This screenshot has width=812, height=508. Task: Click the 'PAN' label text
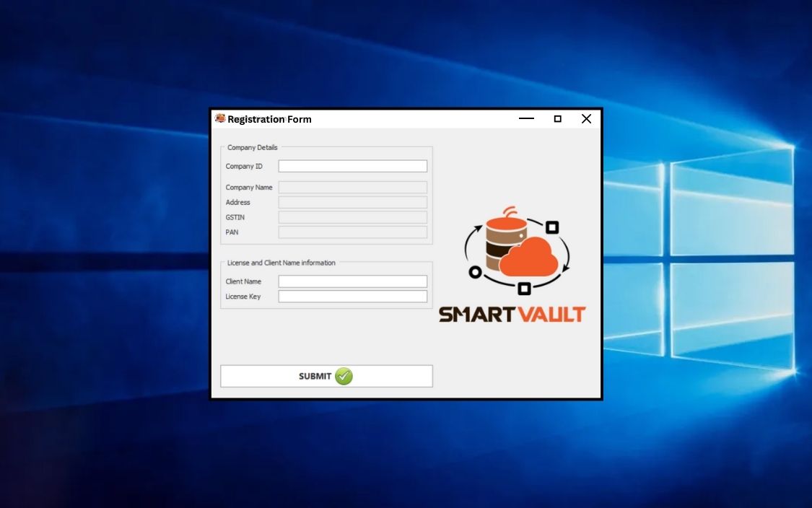point(232,232)
